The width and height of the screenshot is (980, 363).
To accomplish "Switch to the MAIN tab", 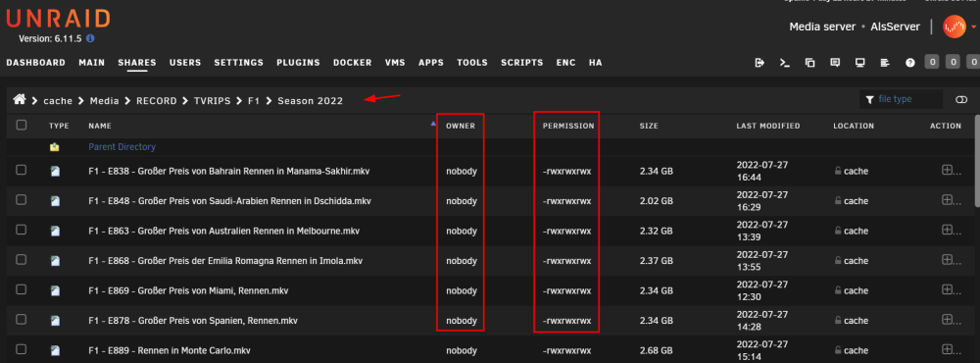I will tap(92, 63).
